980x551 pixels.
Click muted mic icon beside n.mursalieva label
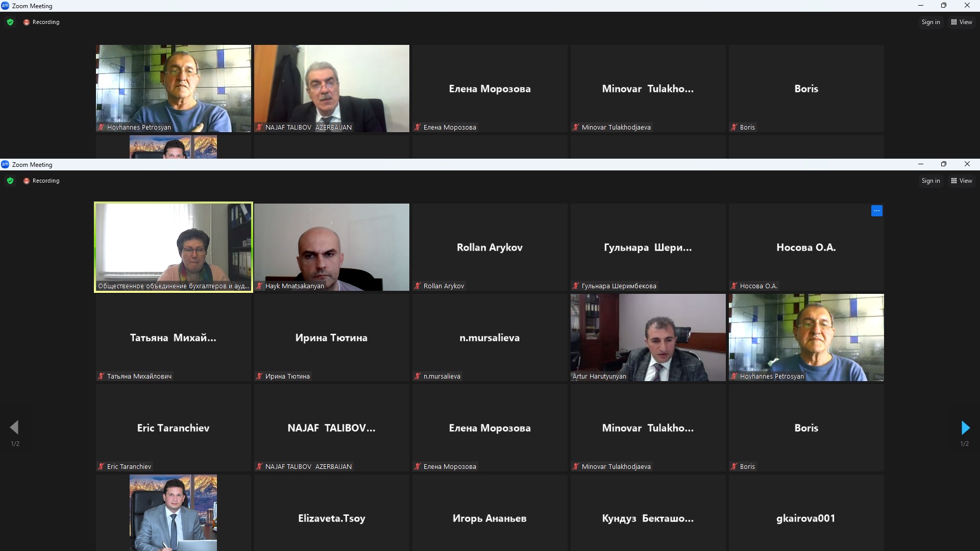418,377
